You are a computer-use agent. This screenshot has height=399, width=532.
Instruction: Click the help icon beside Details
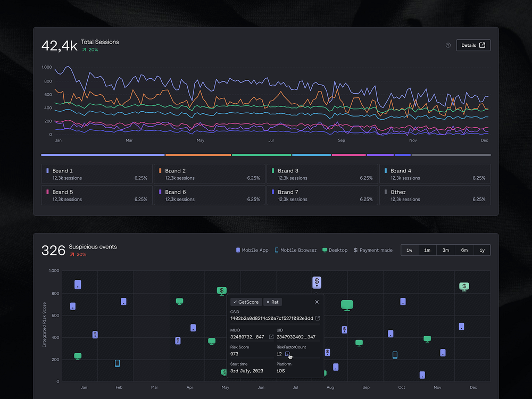[448, 45]
